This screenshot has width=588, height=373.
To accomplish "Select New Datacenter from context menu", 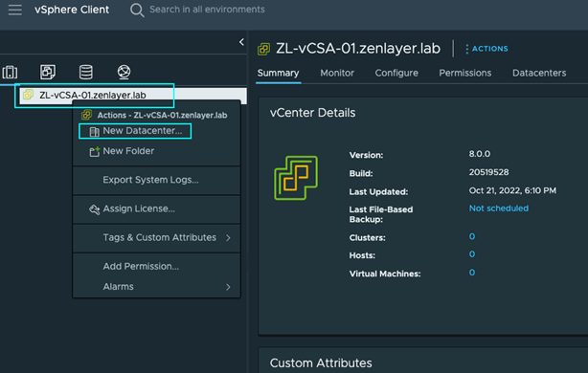I will point(135,131).
